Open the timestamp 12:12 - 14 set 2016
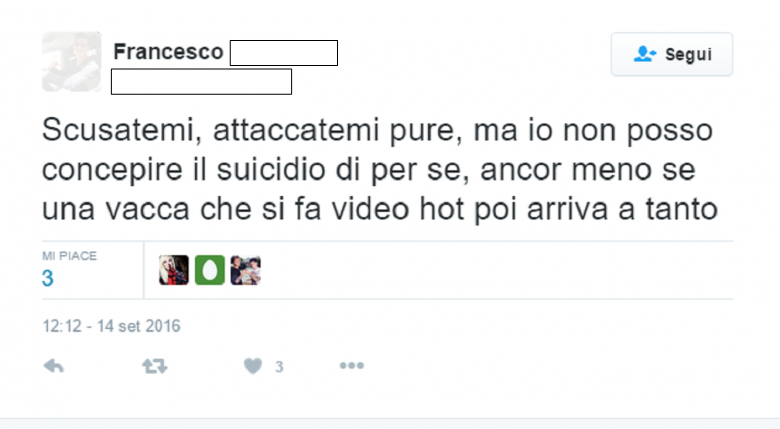Image resolution: width=780 pixels, height=429 pixels. point(111,326)
